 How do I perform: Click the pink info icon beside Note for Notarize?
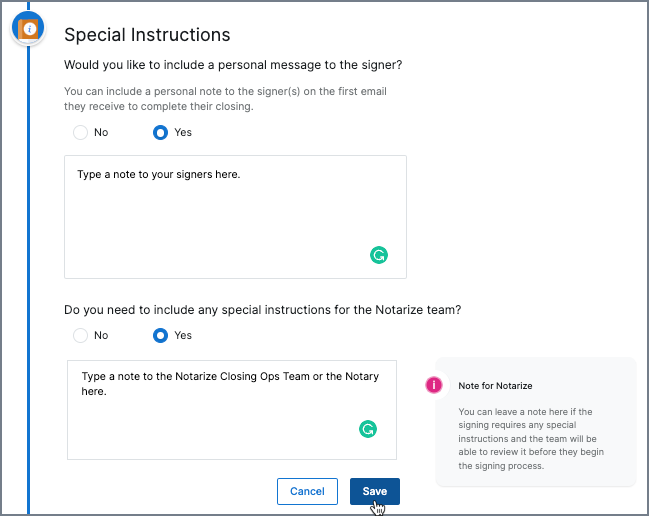coord(434,385)
